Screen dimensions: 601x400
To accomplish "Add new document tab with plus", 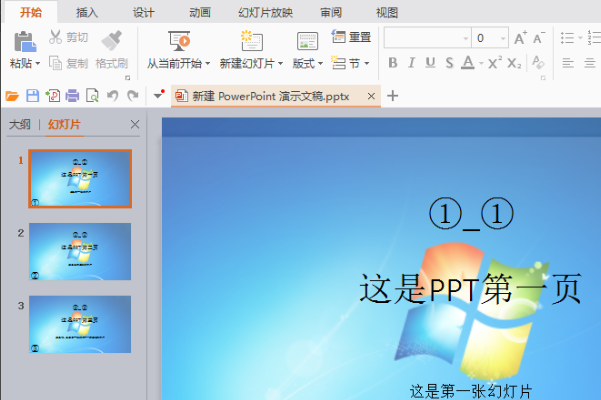I will click(392, 96).
